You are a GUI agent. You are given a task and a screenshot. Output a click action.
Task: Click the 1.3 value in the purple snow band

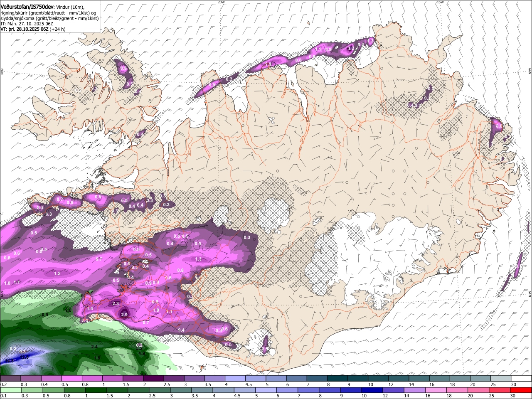pyautogui.click(x=198, y=259)
